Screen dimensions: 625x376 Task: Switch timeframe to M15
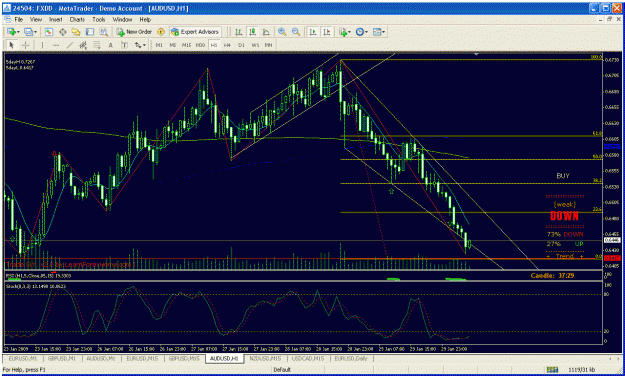pos(186,45)
